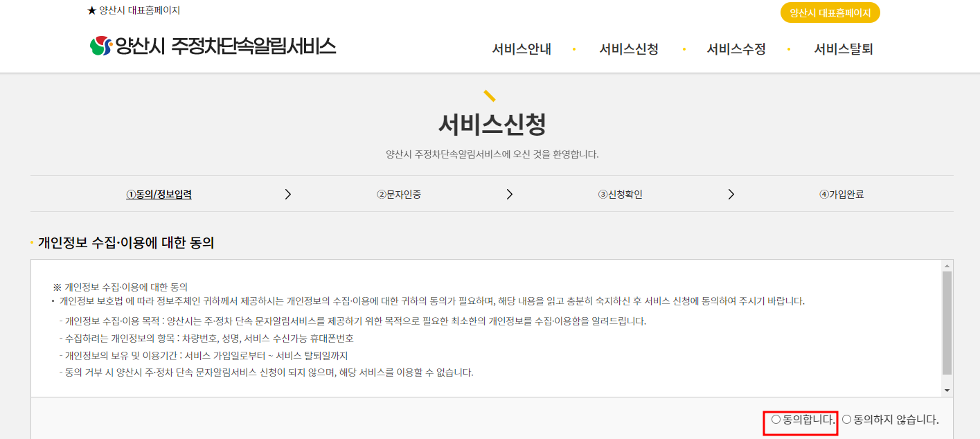
Task: Click the chevron between 문자인증 and 신청확인
Action: click(510, 194)
